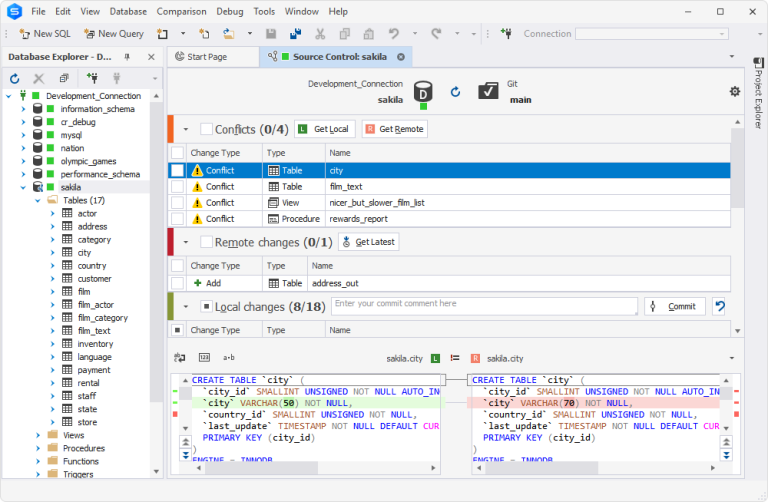768x502 pixels.
Task: Click the commit comment input field
Action: click(x=484, y=304)
